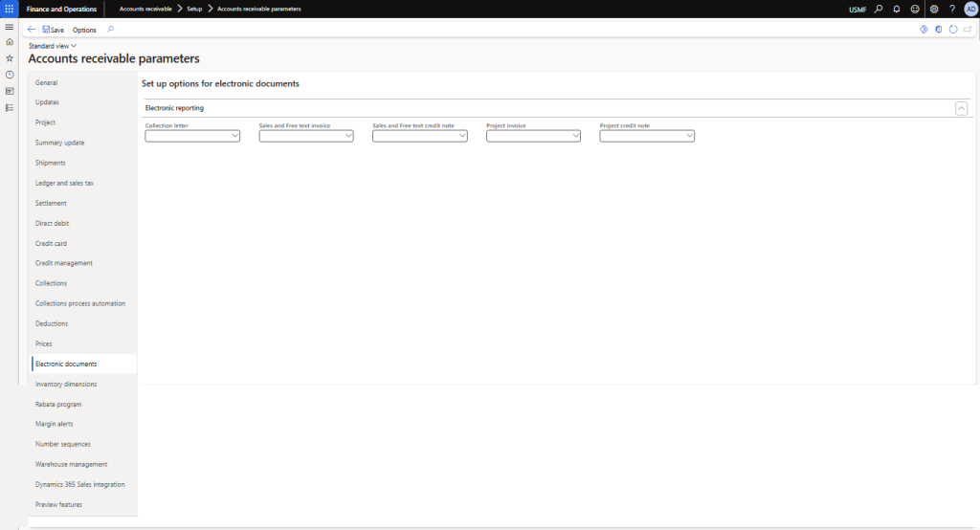The height and width of the screenshot is (530, 980).
Task: Collapse the Electronic reporting section
Action: tap(961, 108)
